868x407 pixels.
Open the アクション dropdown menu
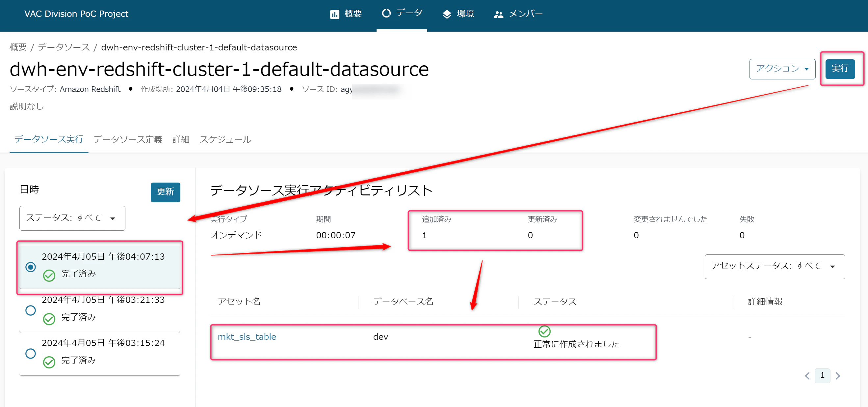pos(782,69)
